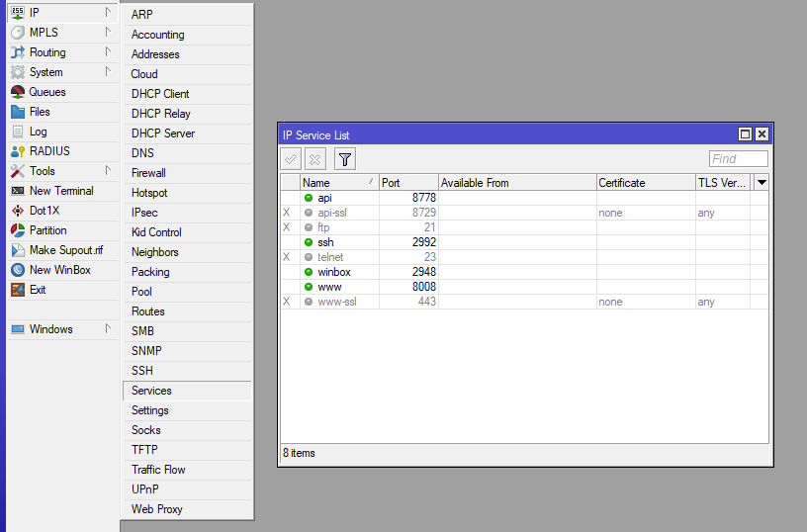This screenshot has height=532, width=807.
Task: Open the column selector dropdown arrow
Action: [x=762, y=183]
